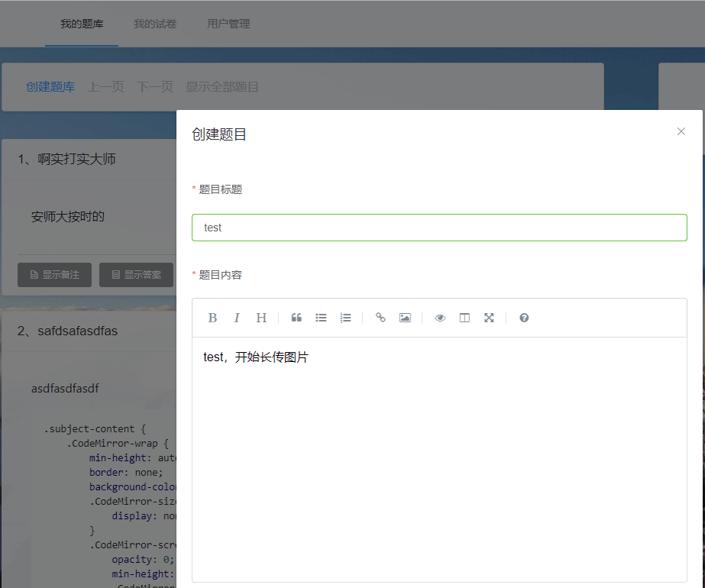The width and height of the screenshot is (705, 588).
Task: Open the editor help icon
Action: (524, 317)
